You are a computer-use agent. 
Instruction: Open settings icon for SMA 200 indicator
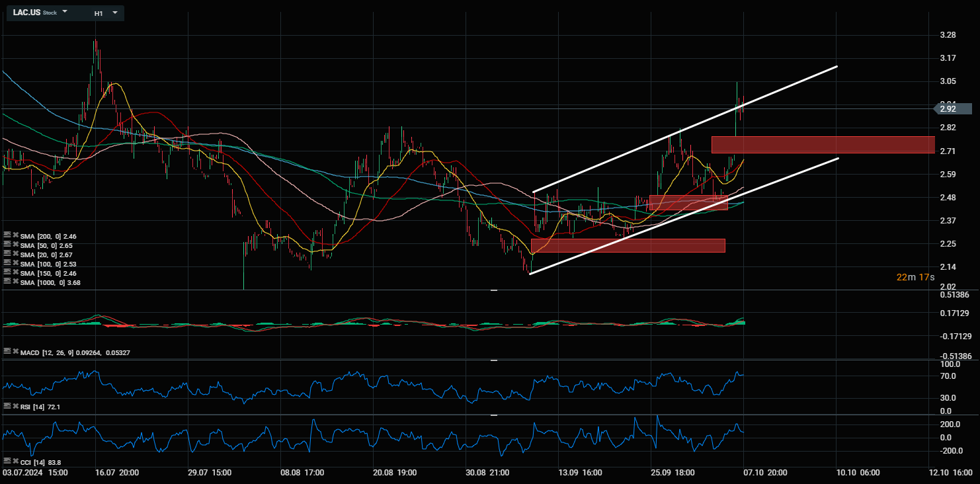pyautogui.click(x=7, y=235)
